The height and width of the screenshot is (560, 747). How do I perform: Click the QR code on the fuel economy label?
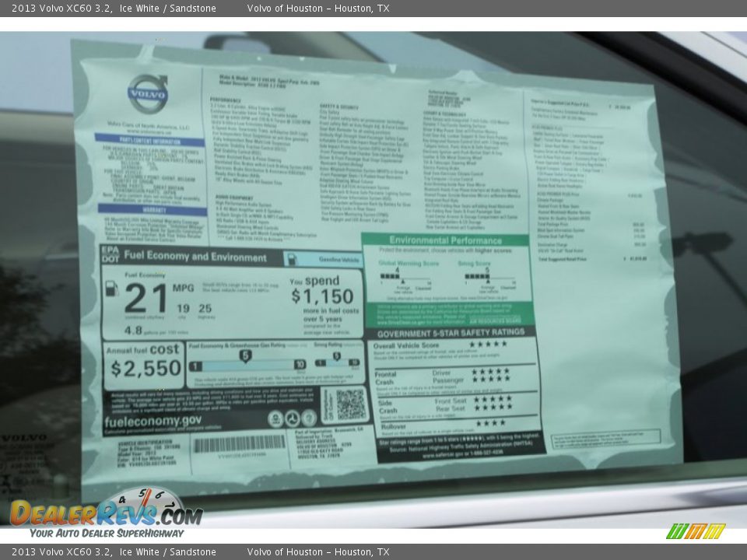[x=350, y=404]
